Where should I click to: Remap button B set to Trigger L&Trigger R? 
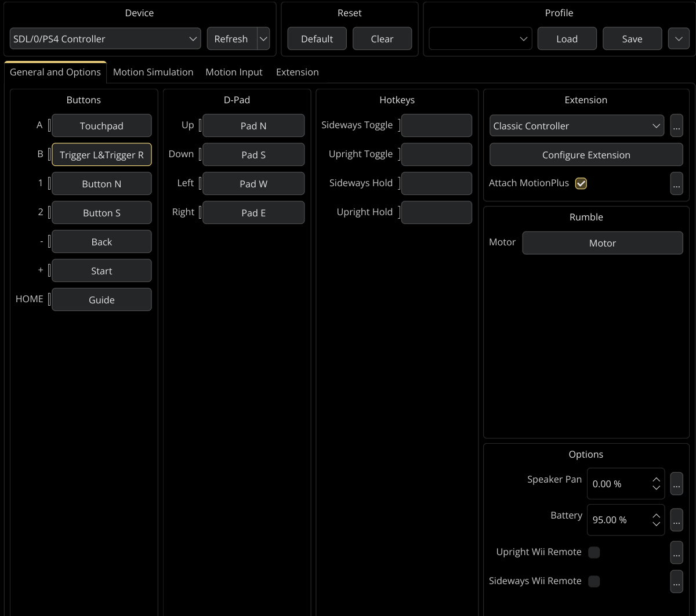101,155
